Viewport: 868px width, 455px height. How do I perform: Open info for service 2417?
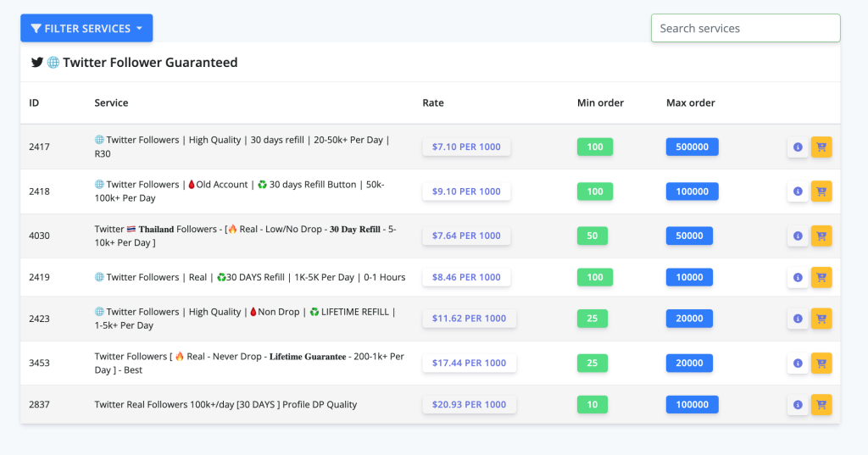click(798, 147)
